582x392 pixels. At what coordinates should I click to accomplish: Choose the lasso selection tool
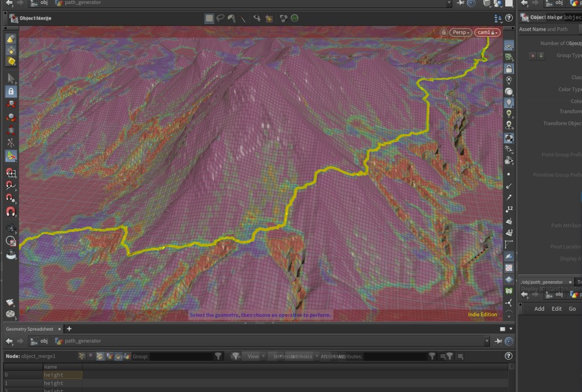tap(221, 18)
